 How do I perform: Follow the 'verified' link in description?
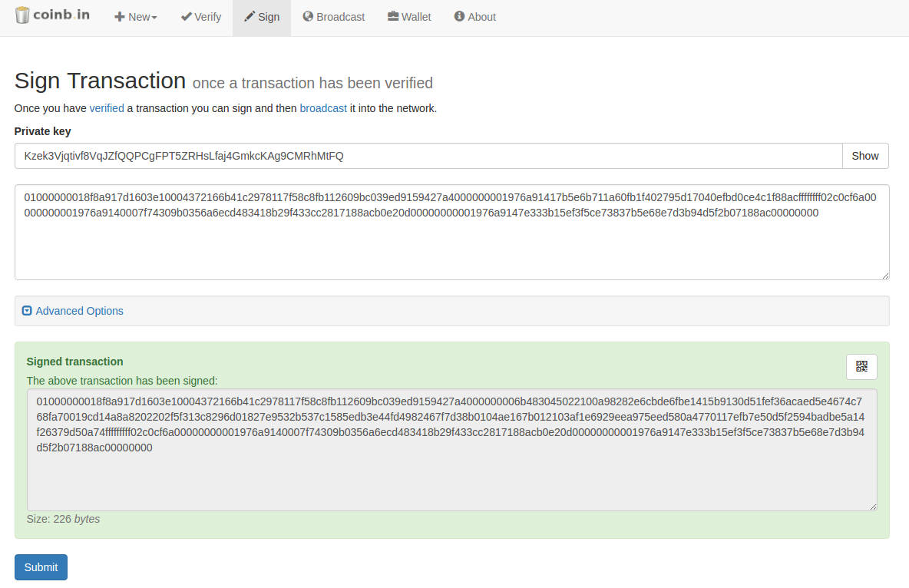point(107,108)
